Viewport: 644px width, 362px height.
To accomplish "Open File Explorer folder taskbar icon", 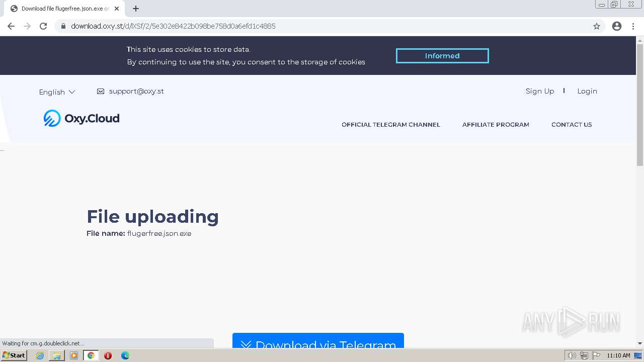I will pos(57,355).
